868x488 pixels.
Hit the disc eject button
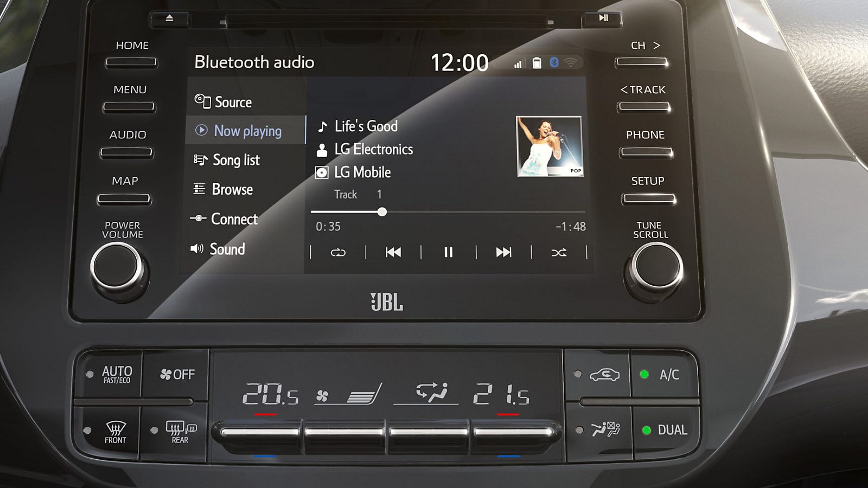169,18
